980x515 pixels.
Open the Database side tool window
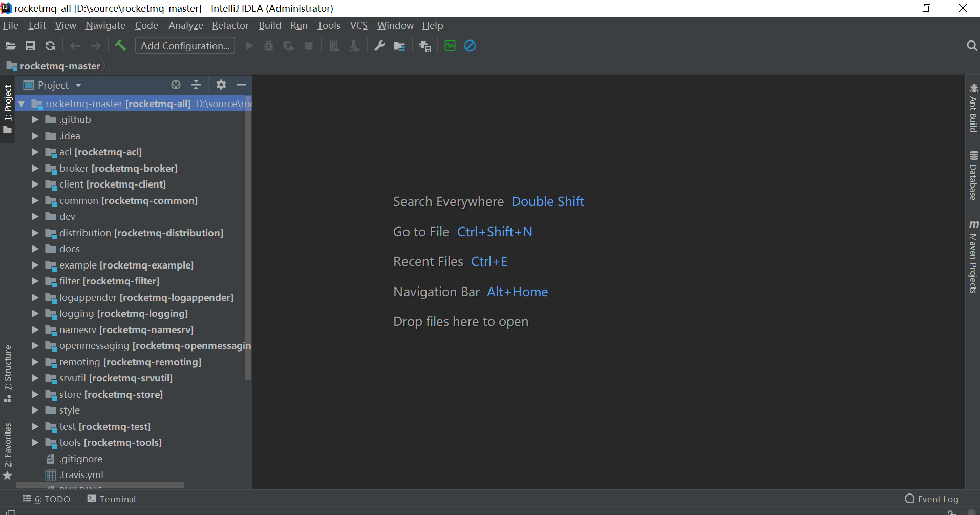[x=973, y=175]
